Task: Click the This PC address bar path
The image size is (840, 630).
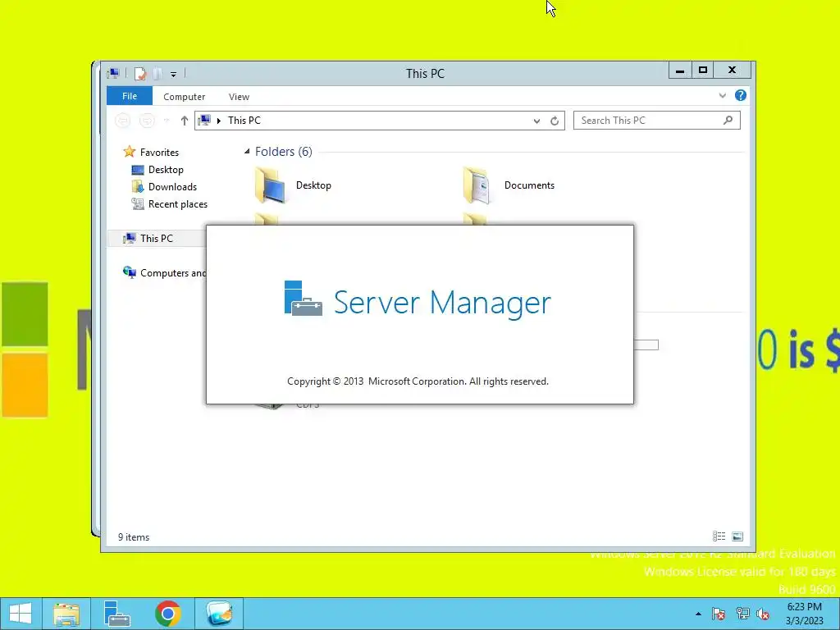Action: (x=244, y=121)
